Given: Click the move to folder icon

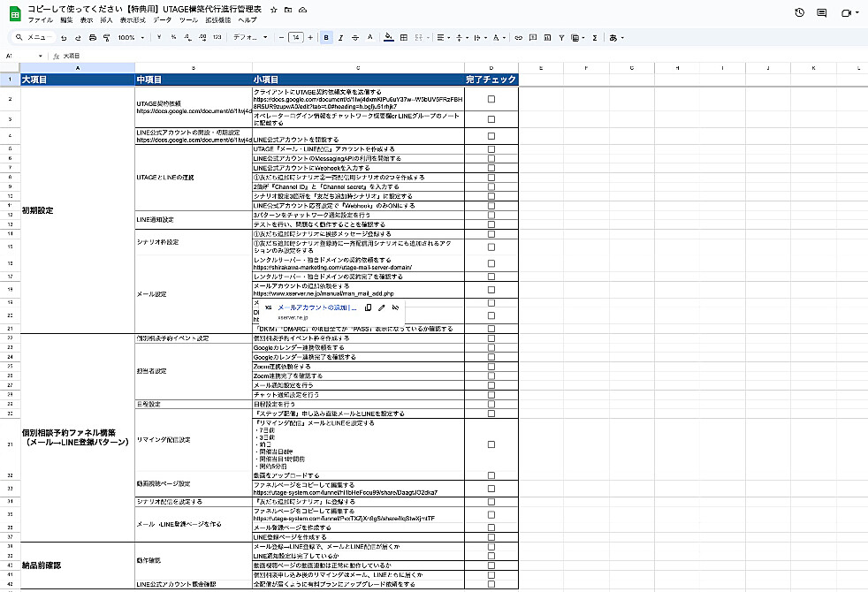Looking at the screenshot, I should (x=288, y=10).
